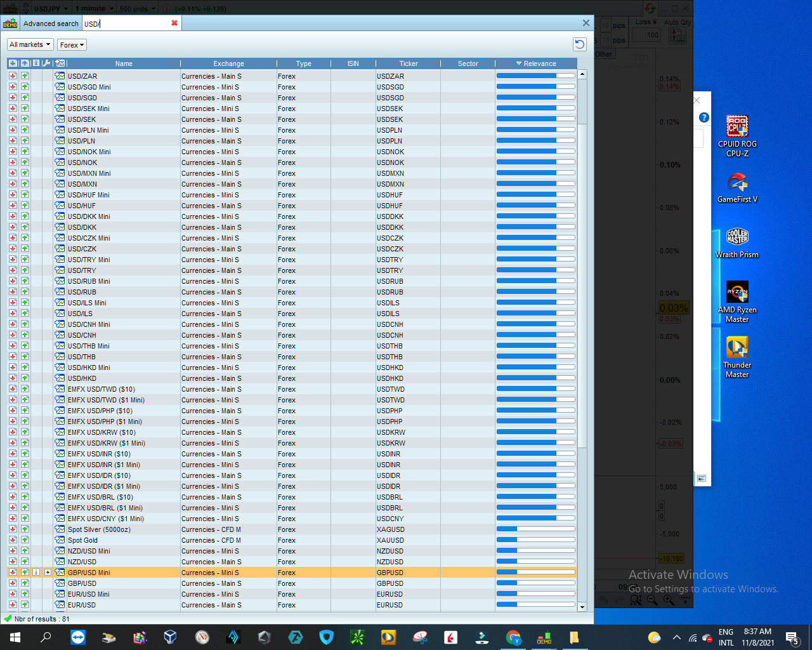Open a new chart for USD/SGD Mini
812x650 pixels.
[x=60, y=86]
